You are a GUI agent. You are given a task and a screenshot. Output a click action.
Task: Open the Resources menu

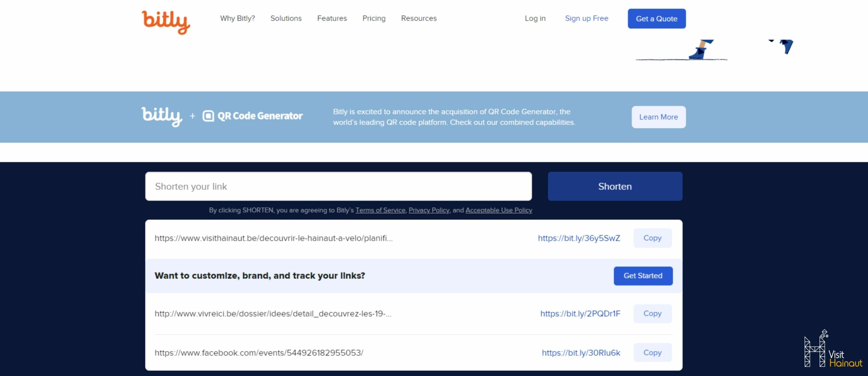click(x=419, y=18)
